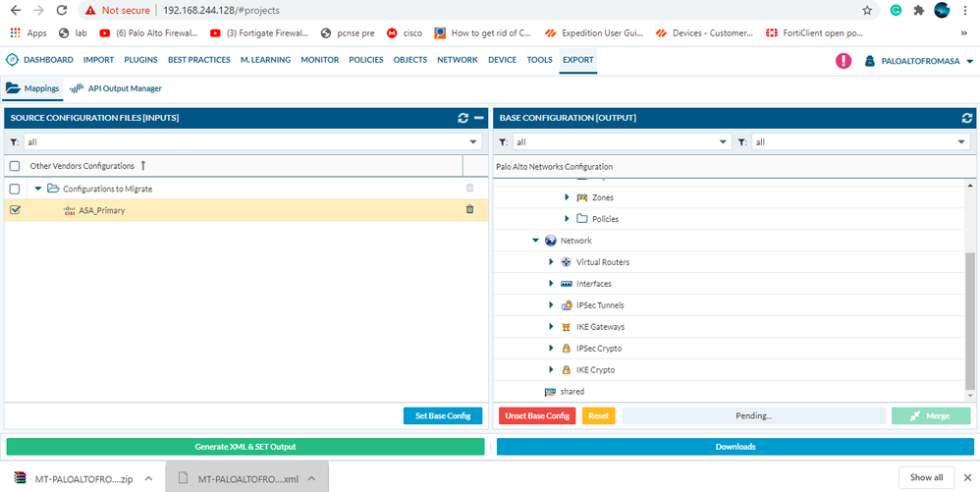Click the IKE Crypto lock icon
Screen dimensions: 980x492
567,369
